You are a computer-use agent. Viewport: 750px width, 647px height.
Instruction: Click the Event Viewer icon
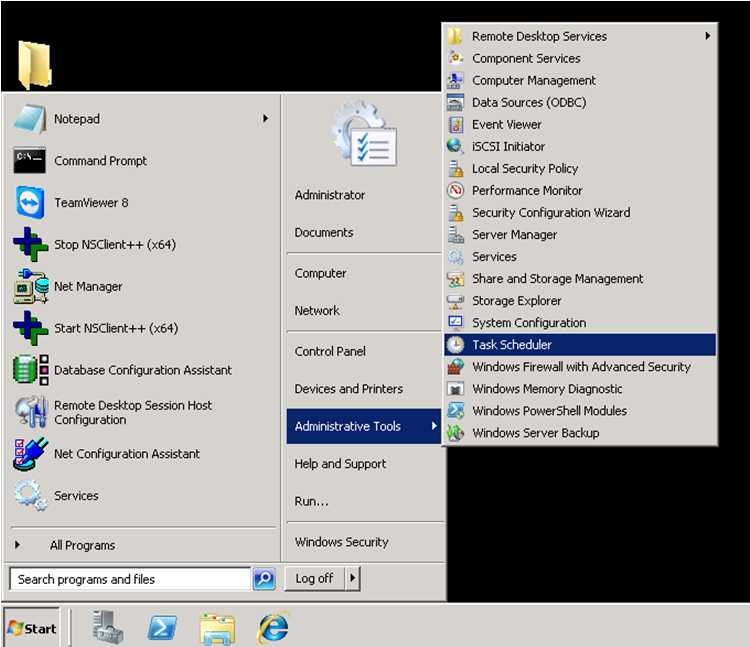[456, 125]
